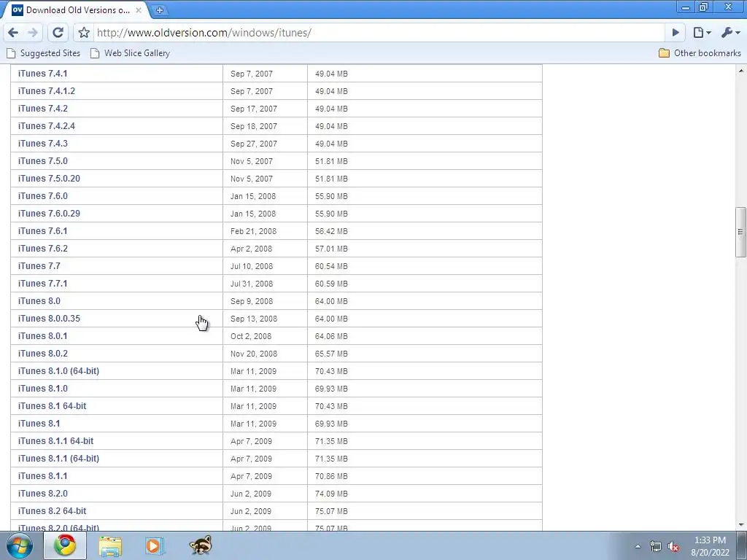Launch Windows Media Player from taskbar
Screen dimensions: 747x560
click(155, 545)
